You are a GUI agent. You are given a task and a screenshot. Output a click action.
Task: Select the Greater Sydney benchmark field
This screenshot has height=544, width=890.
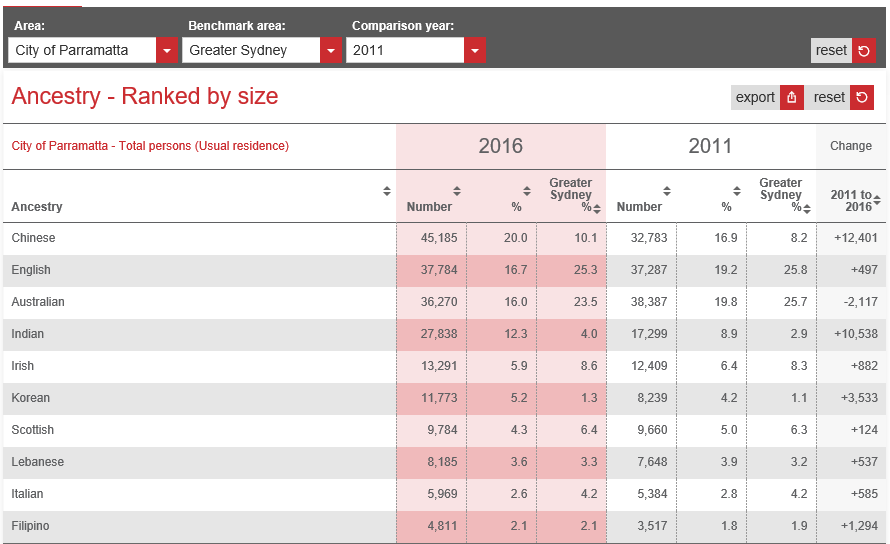[251, 51]
